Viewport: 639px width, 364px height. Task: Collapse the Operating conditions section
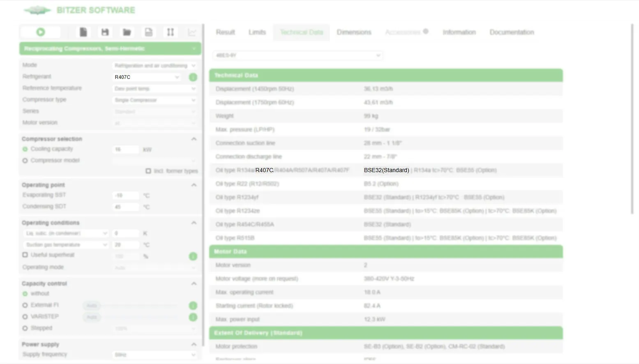point(194,223)
